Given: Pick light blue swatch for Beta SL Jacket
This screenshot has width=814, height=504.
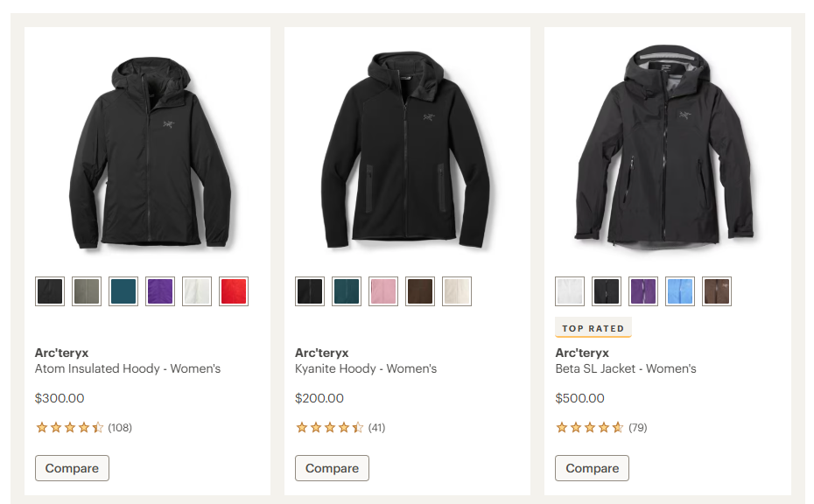Looking at the screenshot, I should click(x=680, y=291).
